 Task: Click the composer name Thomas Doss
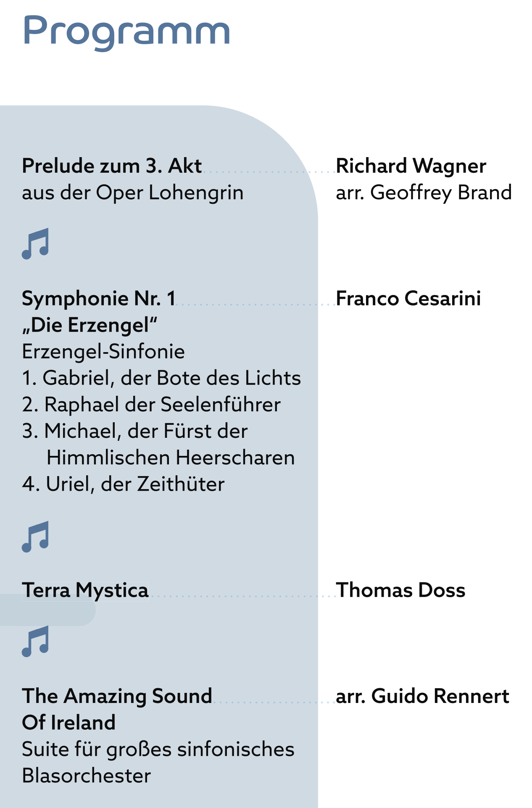[400, 590]
